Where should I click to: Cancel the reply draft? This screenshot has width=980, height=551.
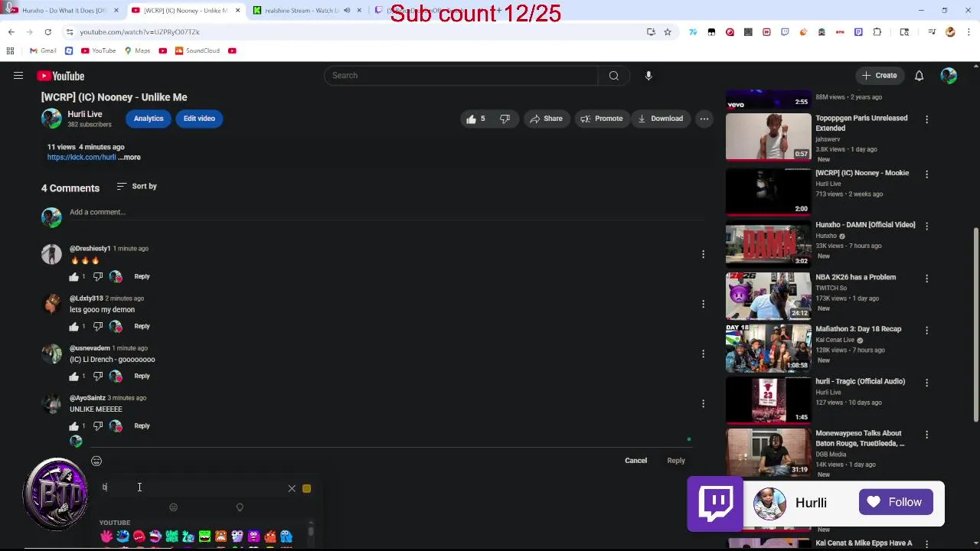(635, 461)
